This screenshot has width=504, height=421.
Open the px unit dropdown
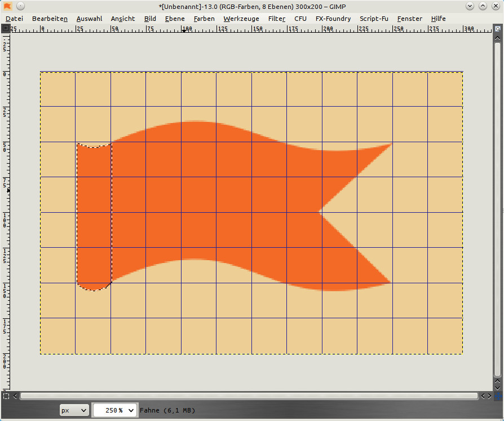coord(74,410)
